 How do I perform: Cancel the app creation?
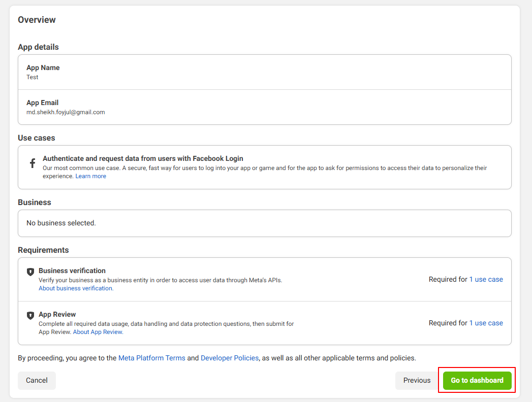(37, 380)
